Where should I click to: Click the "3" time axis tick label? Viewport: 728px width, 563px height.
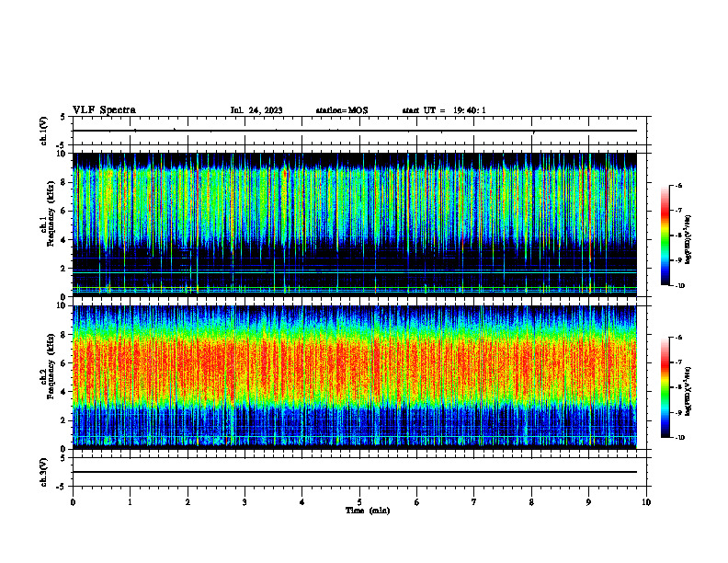point(245,502)
